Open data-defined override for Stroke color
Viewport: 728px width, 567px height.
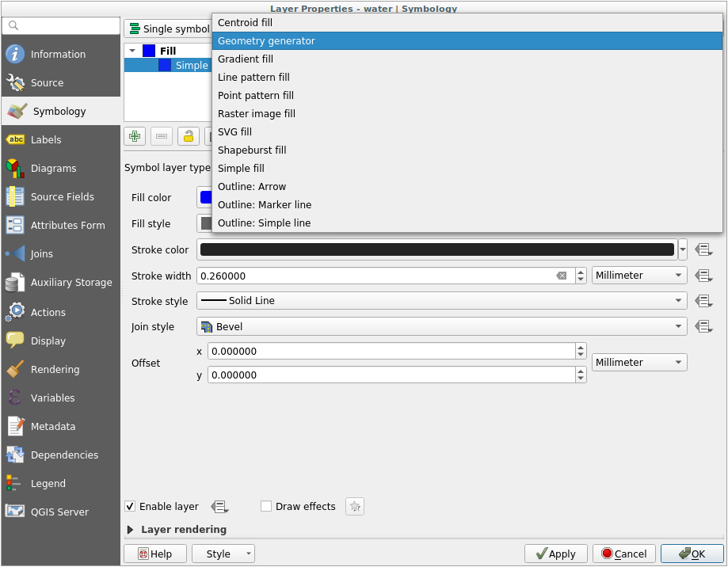point(703,250)
